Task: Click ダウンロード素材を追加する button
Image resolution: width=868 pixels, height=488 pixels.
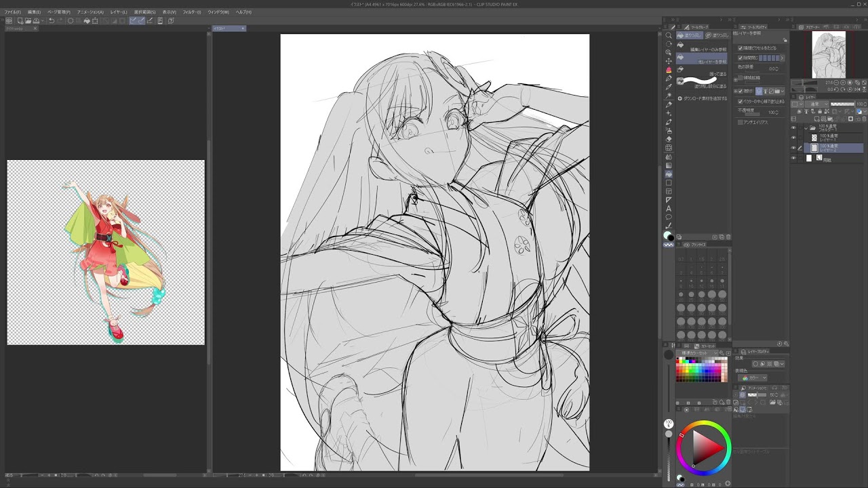Action: [x=703, y=98]
